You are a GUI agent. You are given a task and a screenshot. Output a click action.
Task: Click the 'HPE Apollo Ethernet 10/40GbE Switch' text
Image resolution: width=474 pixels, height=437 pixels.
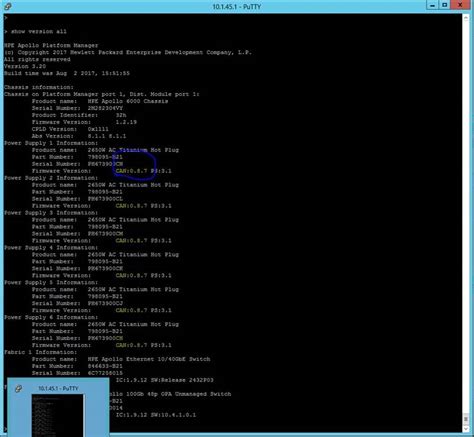click(149, 359)
